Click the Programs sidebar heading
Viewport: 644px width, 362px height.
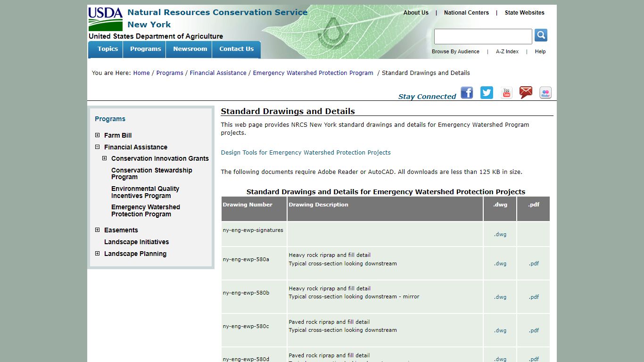pos(110,119)
